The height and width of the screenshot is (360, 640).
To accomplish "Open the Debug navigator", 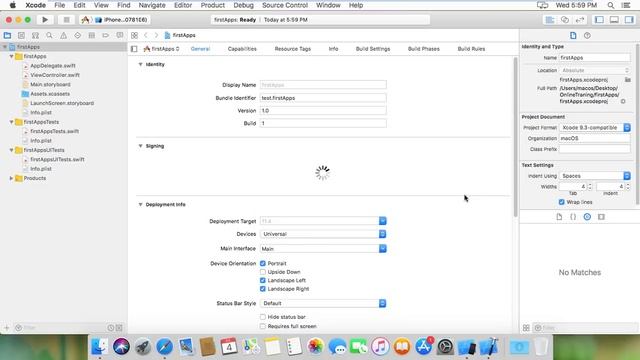I will [x=91, y=36].
